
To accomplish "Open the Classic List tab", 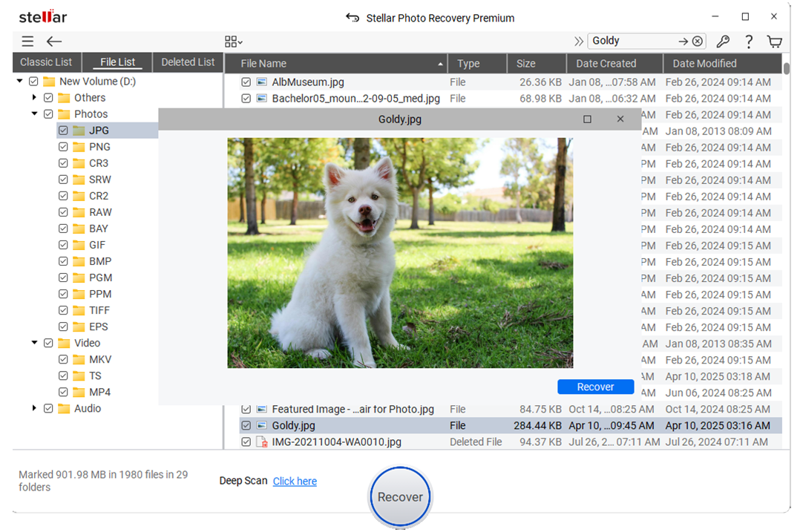I will pos(46,62).
